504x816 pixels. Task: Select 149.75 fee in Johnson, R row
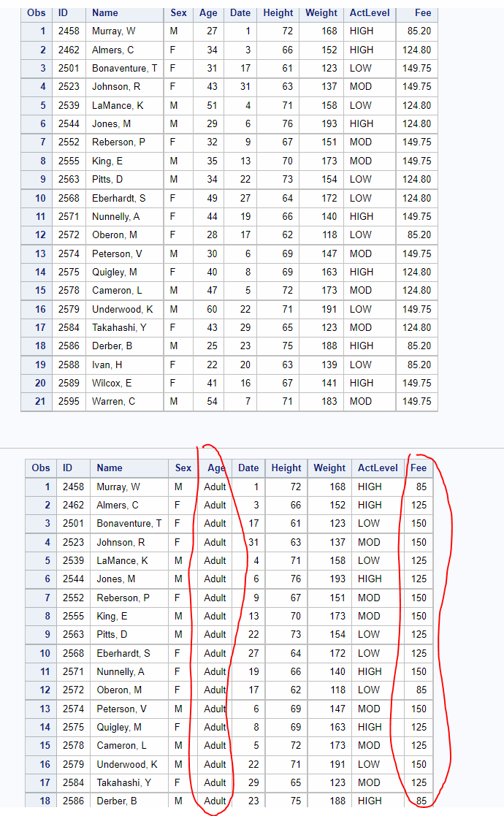pos(416,86)
